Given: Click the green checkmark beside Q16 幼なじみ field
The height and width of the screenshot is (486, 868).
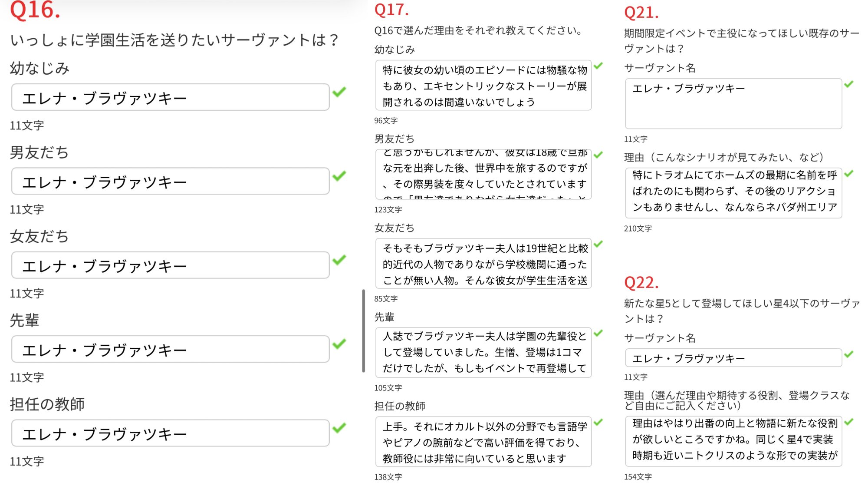Looking at the screenshot, I should point(339,92).
